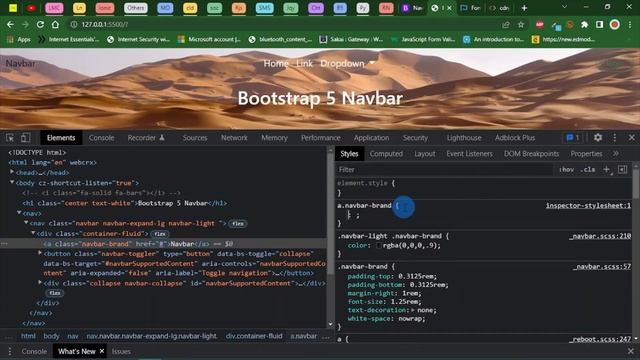Expand the navbar-toggler button node
640x360 pixels.
tap(40, 253)
